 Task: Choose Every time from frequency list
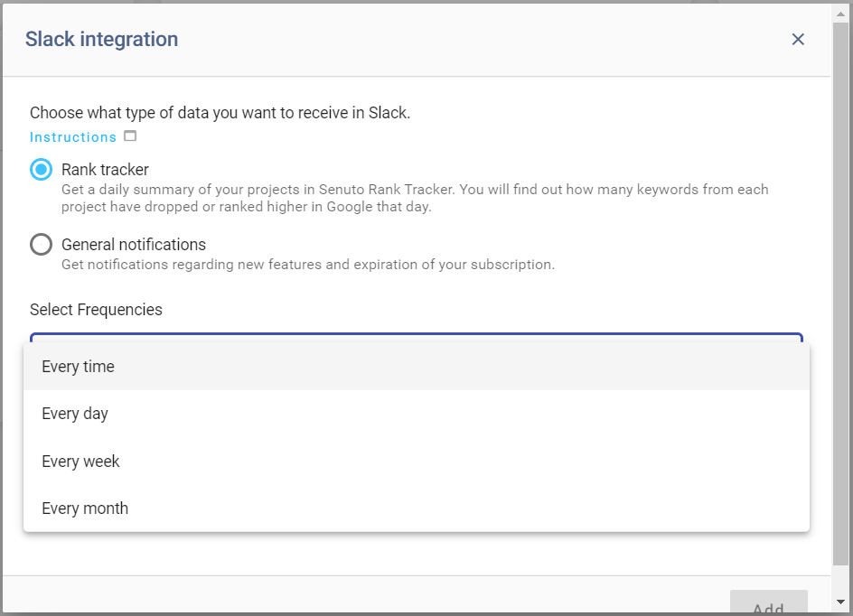tap(417, 367)
